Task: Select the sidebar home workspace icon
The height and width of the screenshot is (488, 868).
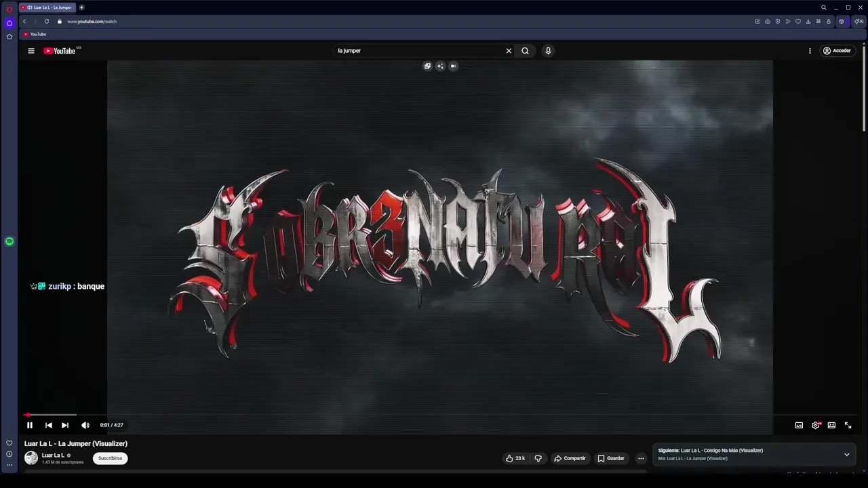Action: pos(9,23)
